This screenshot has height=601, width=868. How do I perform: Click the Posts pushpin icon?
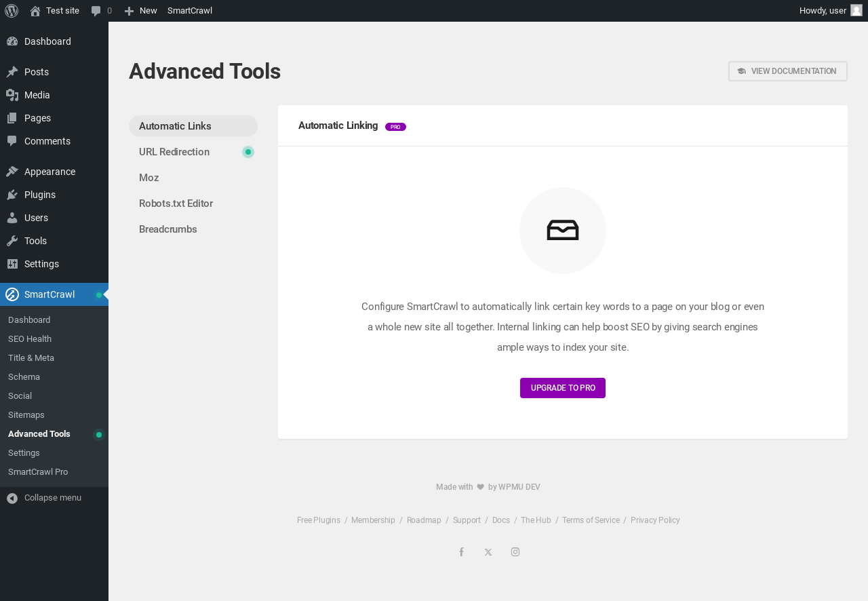pyautogui.click(x=12, y=72)
